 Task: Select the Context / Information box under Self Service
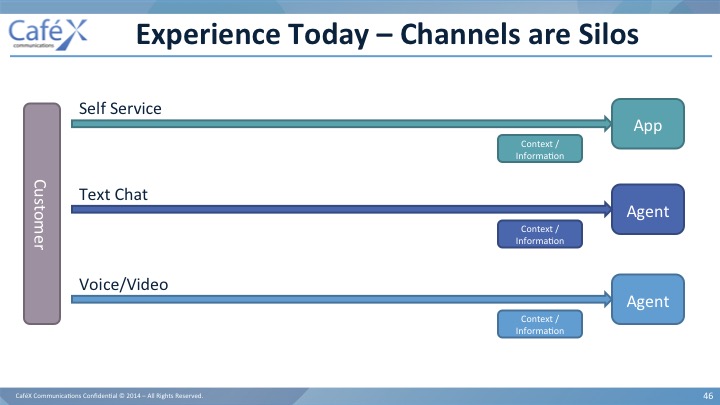coord(540,149)
